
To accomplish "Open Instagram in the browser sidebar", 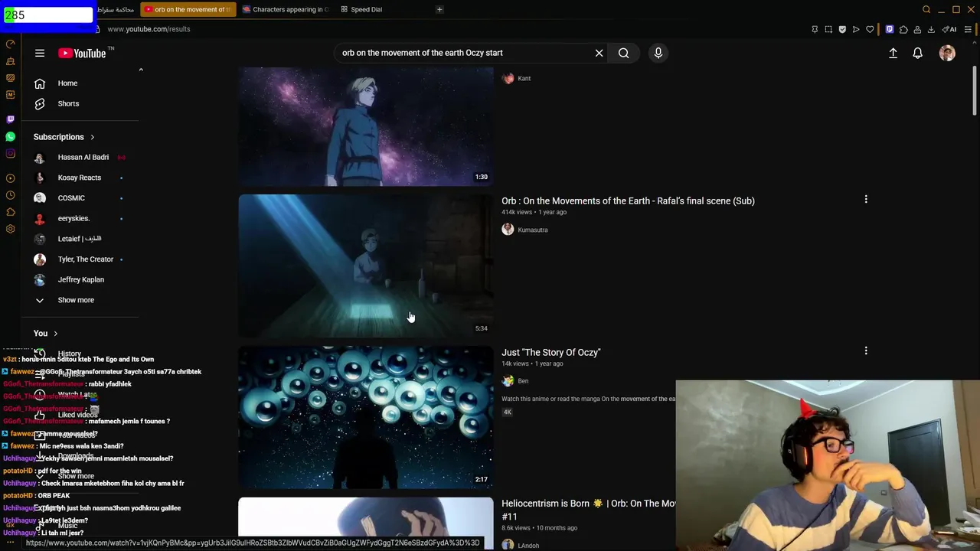I will (x=10, y=153).
